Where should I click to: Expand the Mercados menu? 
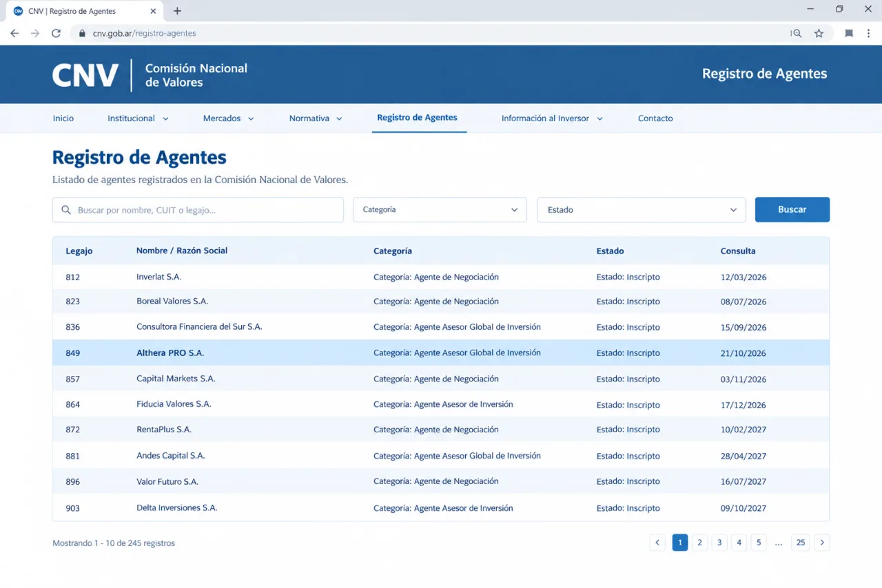tap(228, 118)
